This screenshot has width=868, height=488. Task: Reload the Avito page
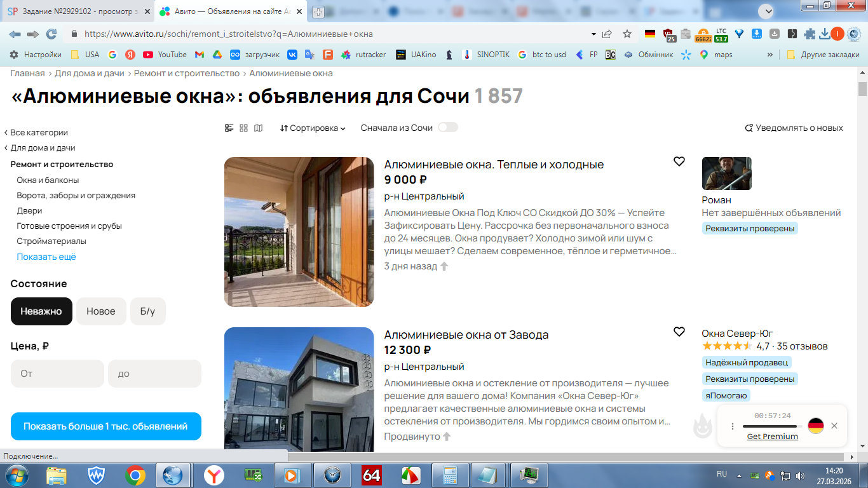(x=51, y=34)
